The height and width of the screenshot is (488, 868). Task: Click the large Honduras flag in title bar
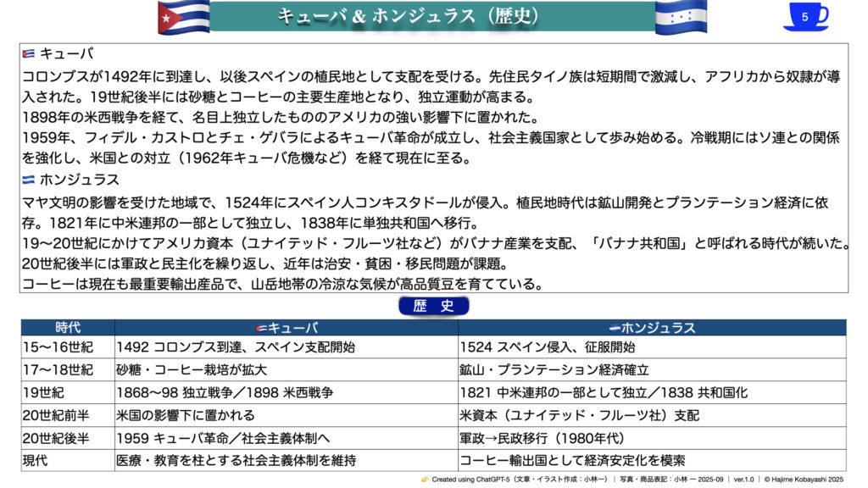coord(681,17)
